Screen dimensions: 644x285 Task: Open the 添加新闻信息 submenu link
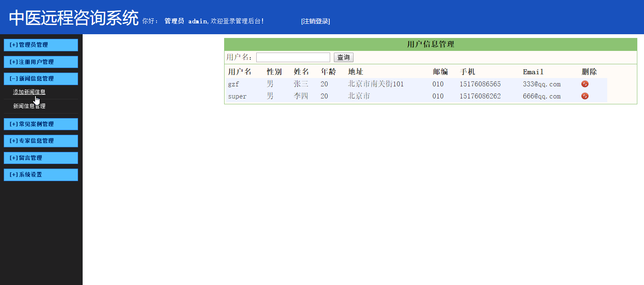pos(29,92)
